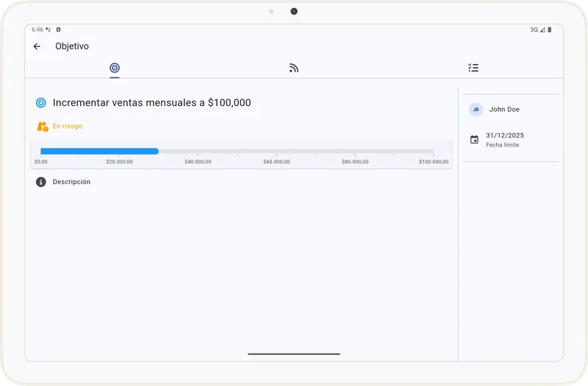Screen dimensions: 588x386
Task: Go back using the arrow icon
Action: point(37,46)
